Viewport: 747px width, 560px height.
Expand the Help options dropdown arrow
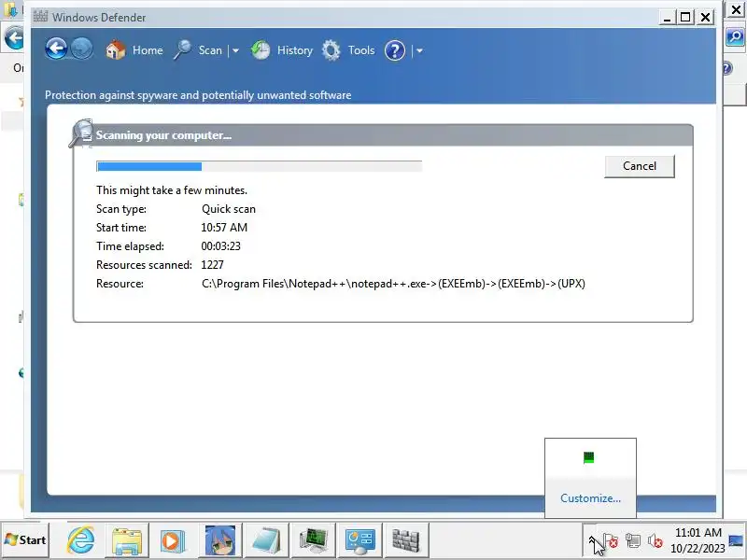click(419, 50)
